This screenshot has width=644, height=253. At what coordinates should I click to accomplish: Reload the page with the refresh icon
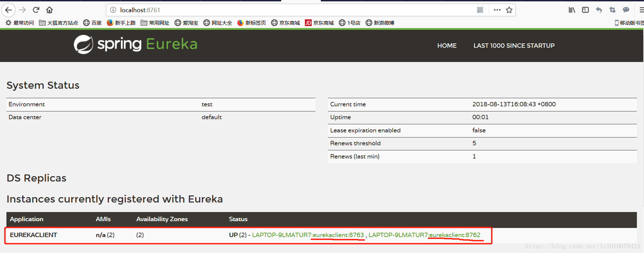pos(36,10)
